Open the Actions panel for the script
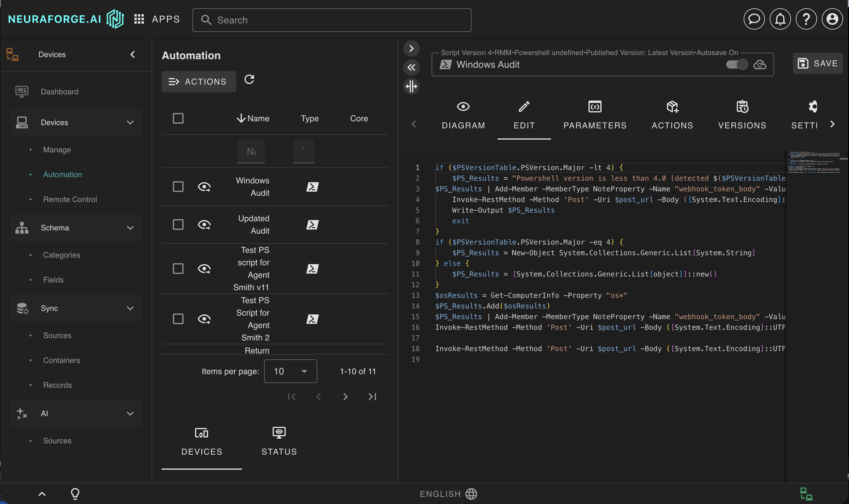 [x=672, y=115]
